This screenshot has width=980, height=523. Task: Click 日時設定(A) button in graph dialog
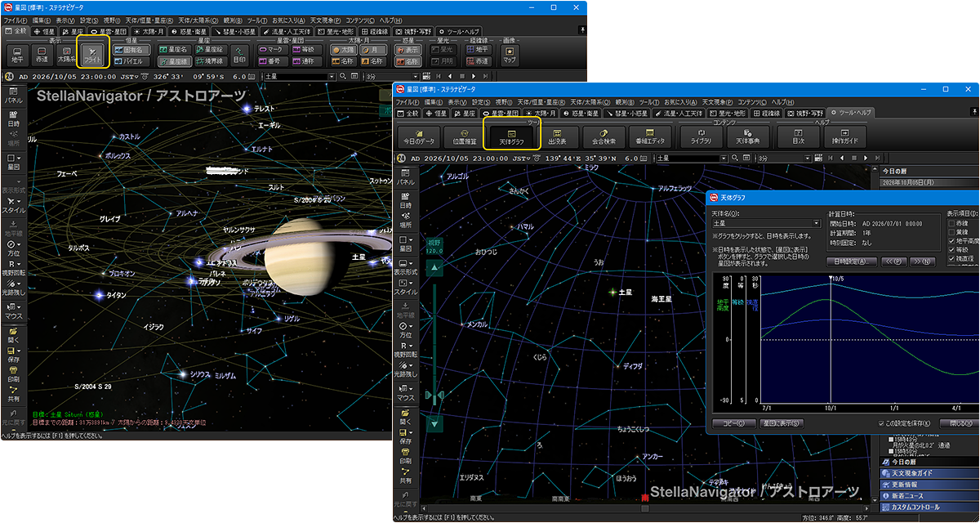pos(850,262)
